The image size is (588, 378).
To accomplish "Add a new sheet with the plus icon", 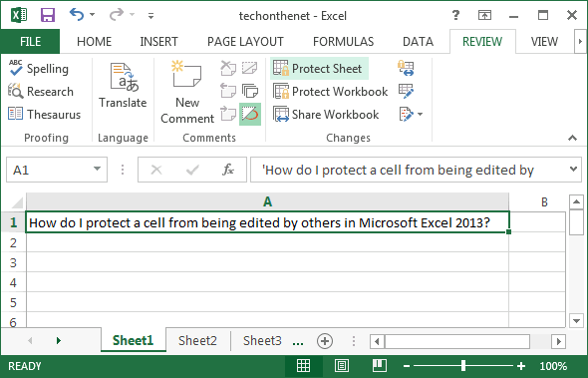I will [x=325, y=341].
